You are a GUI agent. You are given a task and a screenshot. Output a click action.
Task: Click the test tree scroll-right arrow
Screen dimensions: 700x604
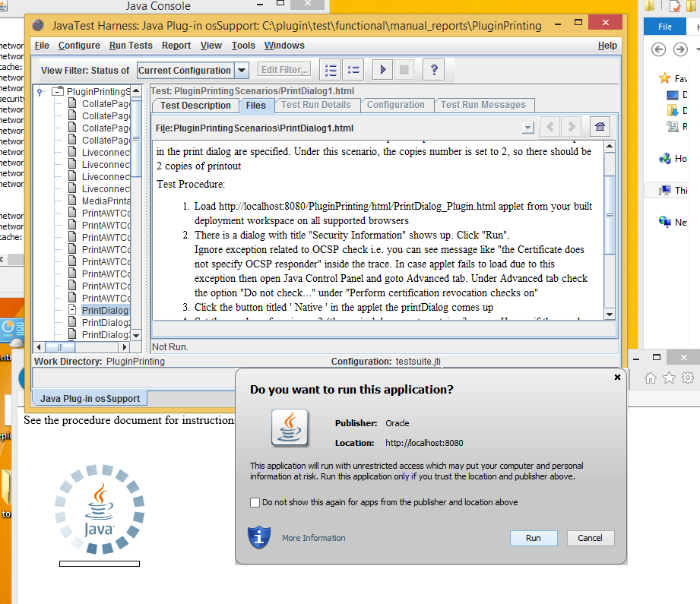pyautogui.click(x=125, y=347)
